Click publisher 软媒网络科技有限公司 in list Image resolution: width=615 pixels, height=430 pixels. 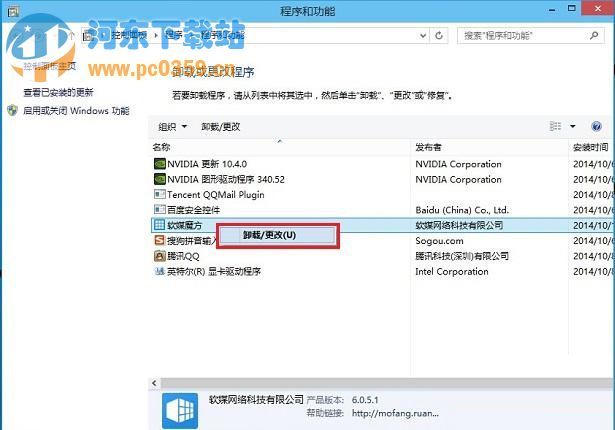click(x=459, y=225)
